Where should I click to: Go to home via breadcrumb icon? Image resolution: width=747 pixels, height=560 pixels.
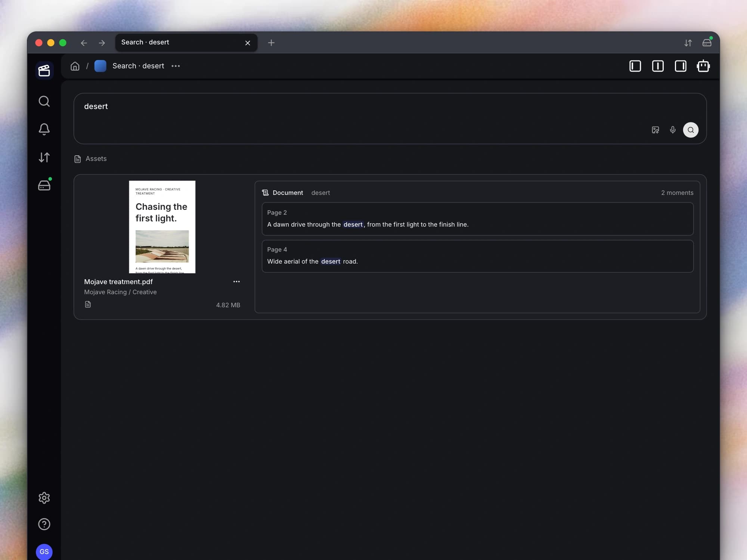(75, 66)
